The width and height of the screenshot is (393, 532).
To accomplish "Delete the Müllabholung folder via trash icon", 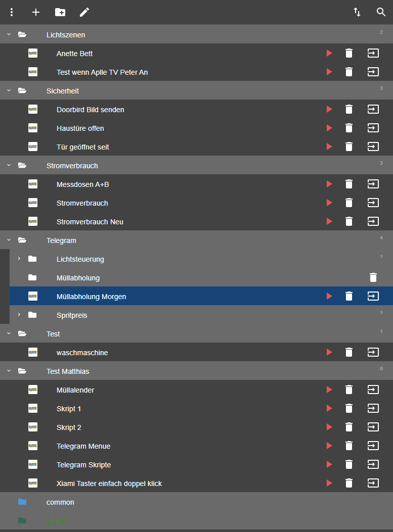I will coord(373,277).
